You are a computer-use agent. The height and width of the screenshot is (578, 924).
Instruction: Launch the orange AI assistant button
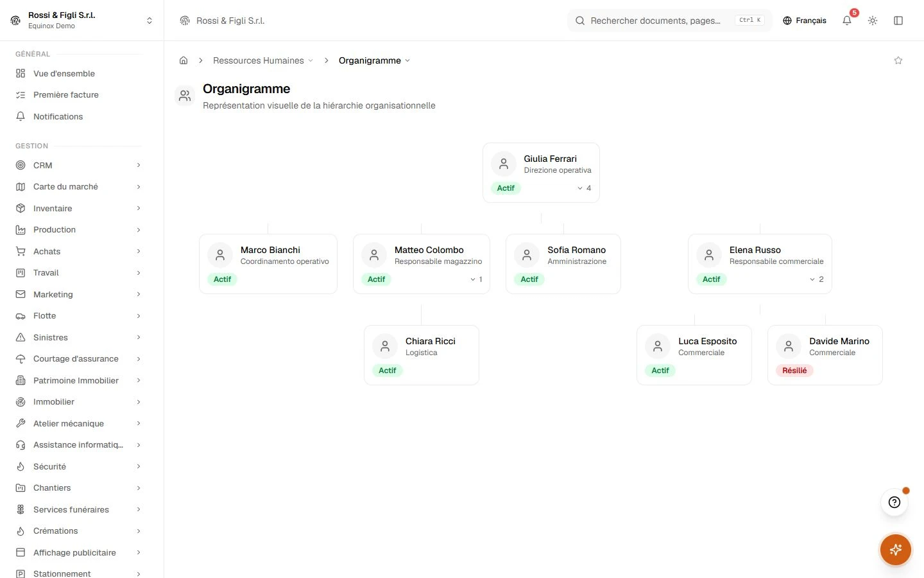[896, 550]
